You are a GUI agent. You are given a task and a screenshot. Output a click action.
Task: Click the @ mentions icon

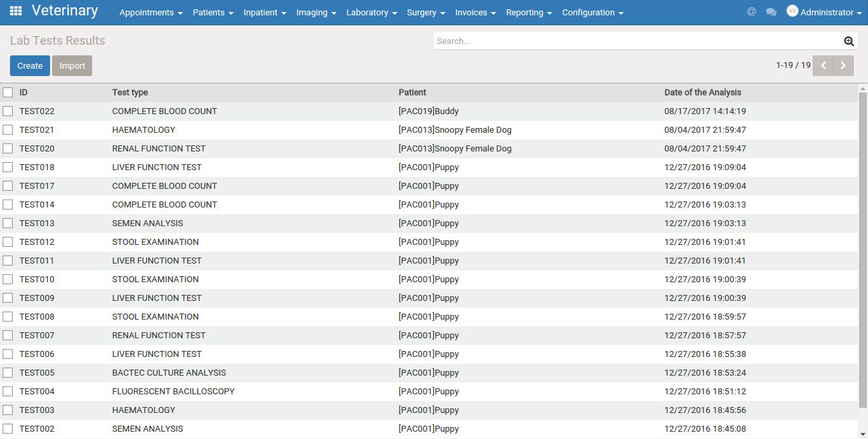751,12
